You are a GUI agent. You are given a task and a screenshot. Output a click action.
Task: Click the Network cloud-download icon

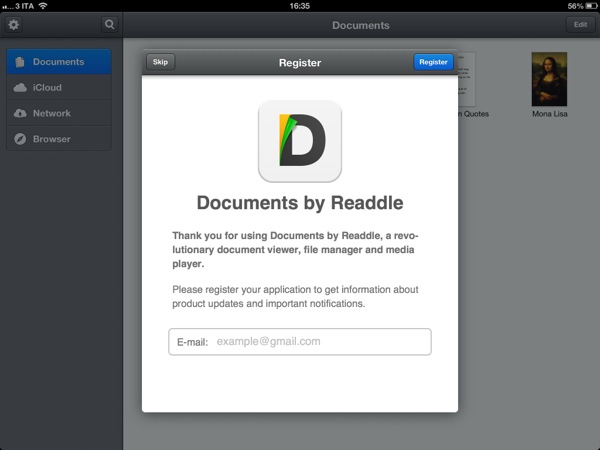point(20,113)
